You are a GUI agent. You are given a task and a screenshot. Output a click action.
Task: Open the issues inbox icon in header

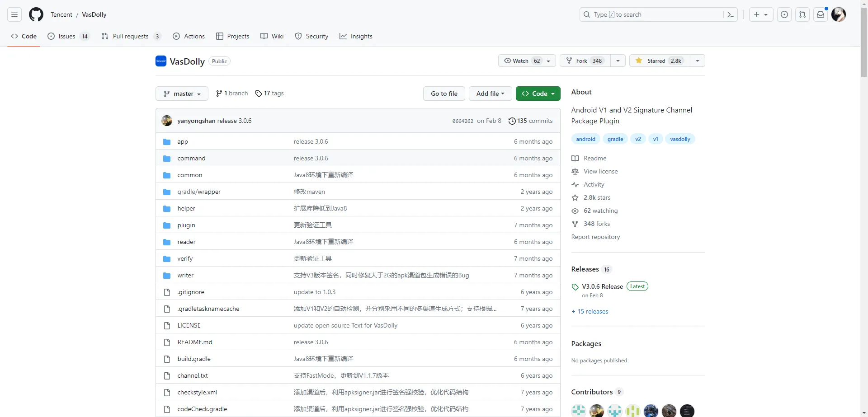tap(784, 14)
